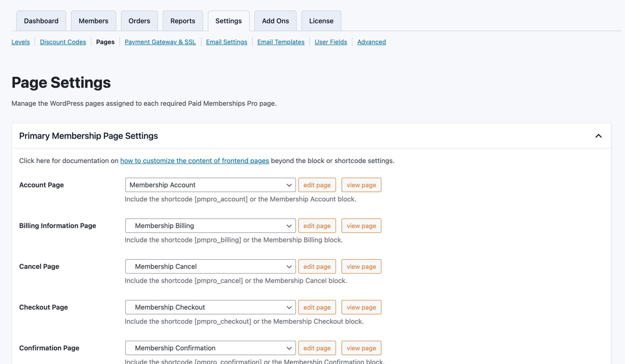This screenshot has width=625, height=364.
Task: Switch to the Reports tab
Action: (183, 21)
